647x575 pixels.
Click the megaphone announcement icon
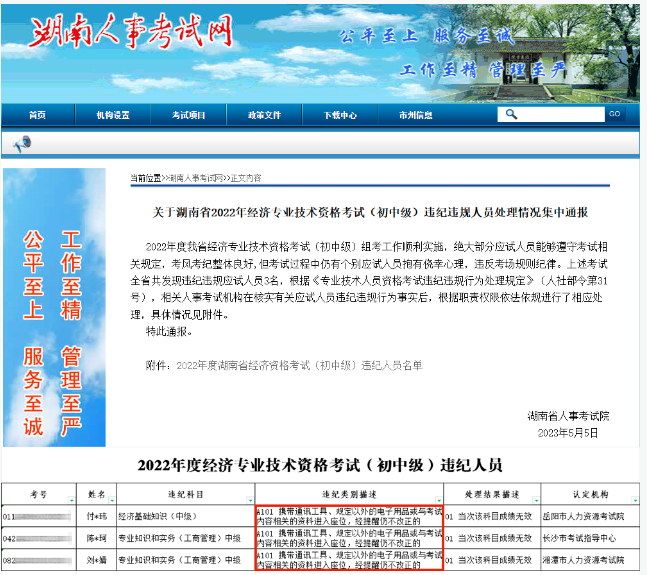tap(21, 146)
